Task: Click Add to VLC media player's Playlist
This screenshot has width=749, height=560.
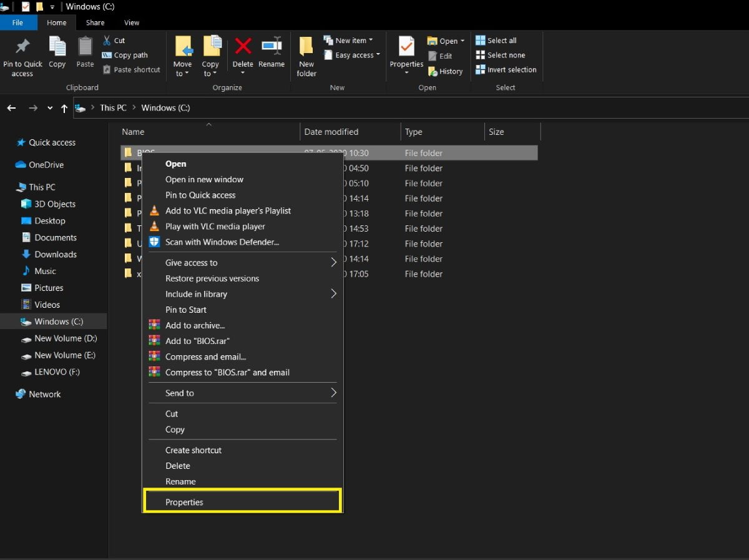Action: [x=228, y=210]
